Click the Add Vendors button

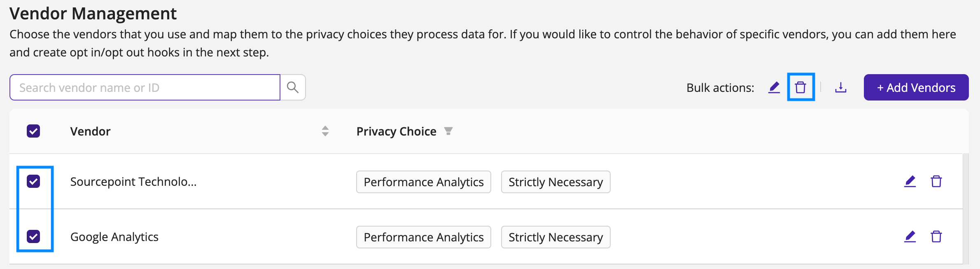(916, 87)
